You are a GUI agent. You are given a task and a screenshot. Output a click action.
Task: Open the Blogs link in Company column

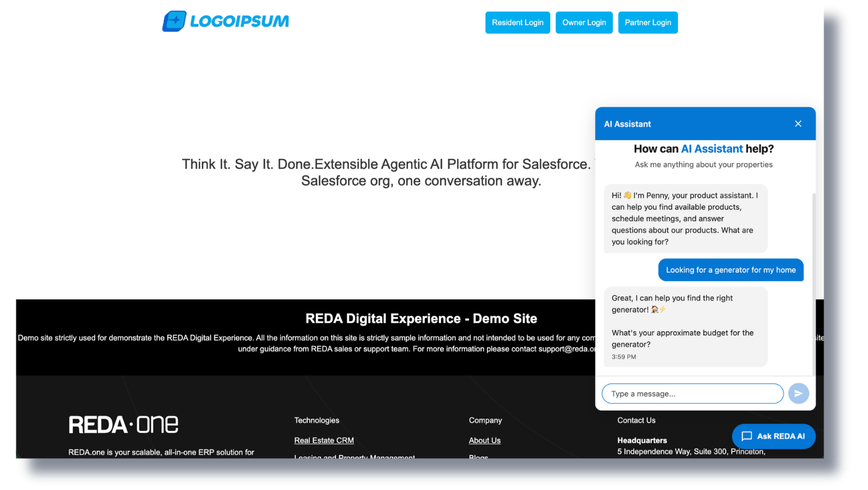click(x=478, y=456)
